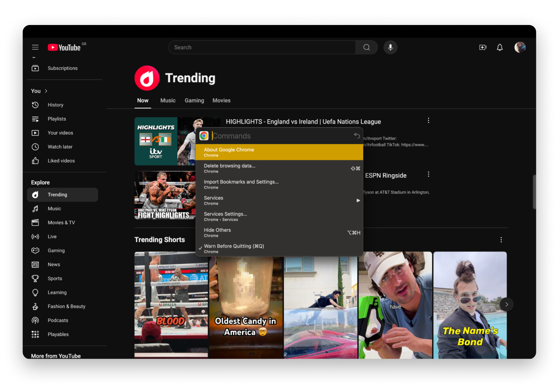Switch to the Music trending tab
Viewport: 557px width, 392px height.
168,101
